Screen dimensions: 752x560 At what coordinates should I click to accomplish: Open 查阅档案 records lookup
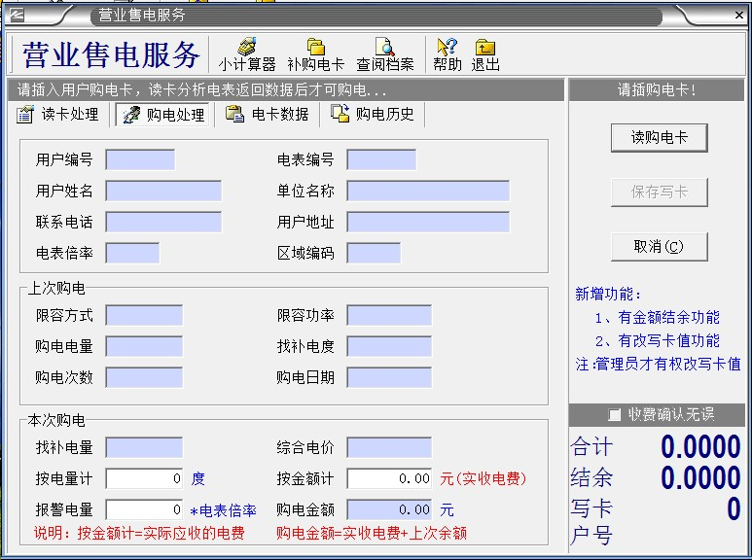tap(384, 54)
